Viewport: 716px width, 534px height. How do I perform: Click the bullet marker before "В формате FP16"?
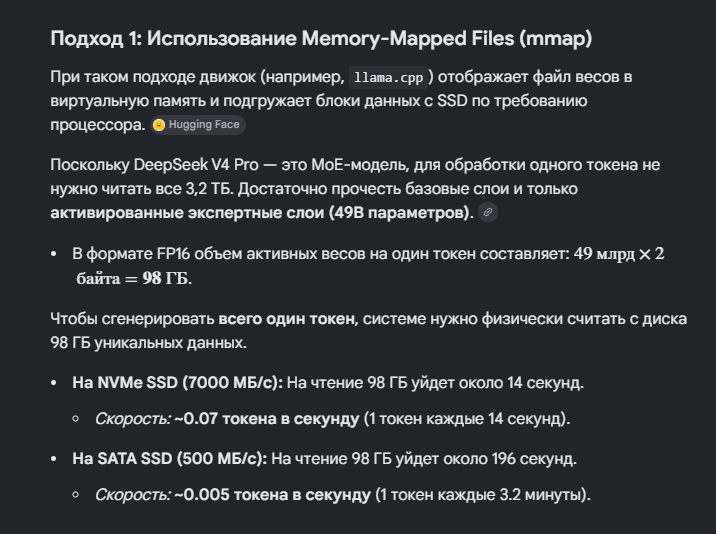[54, 254]
